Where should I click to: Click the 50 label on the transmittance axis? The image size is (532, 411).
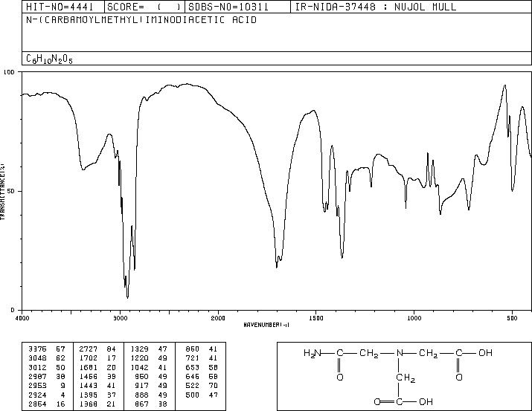pos(12,191)
